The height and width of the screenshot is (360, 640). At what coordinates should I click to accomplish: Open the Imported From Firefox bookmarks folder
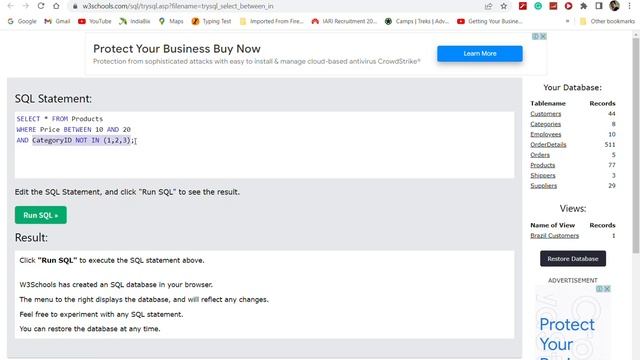pyautogui.click(x=272, y=21)
